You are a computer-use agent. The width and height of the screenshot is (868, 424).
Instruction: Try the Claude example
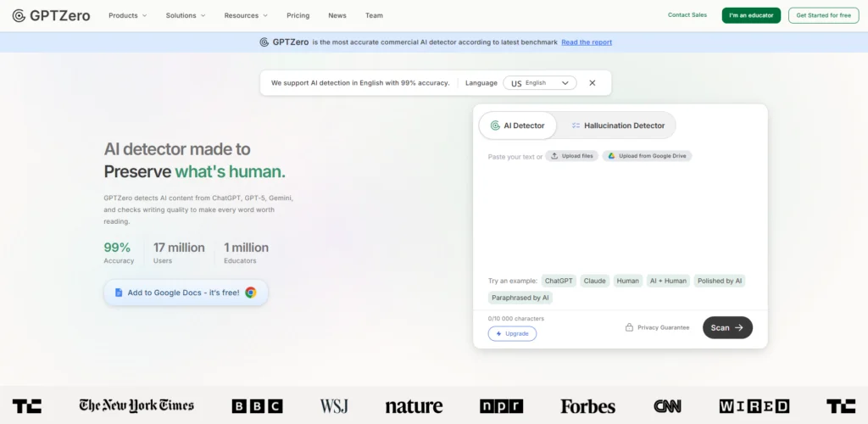tap(594, 281)
